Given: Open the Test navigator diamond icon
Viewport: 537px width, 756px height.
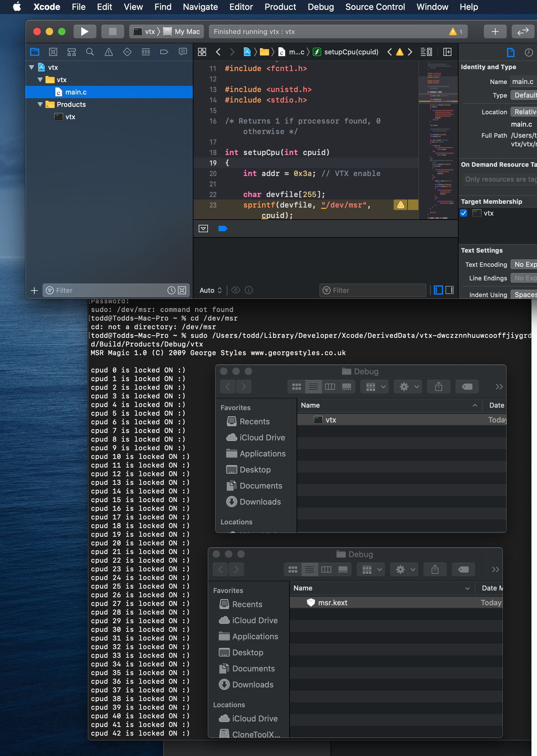Looking at the screenshot, I should [127, 52].
